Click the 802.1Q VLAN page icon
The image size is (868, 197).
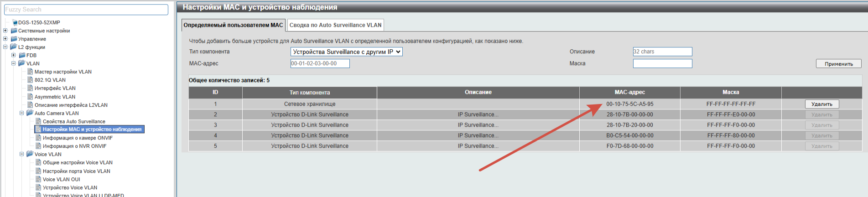click(30, 80)
